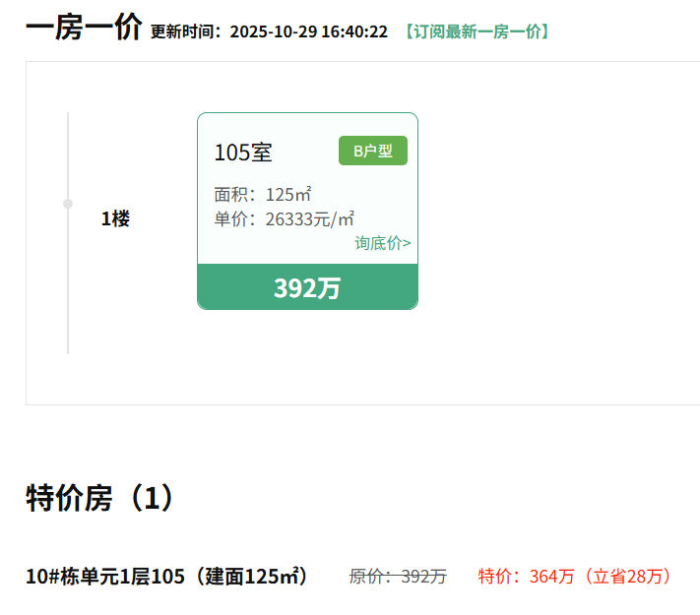This screenshot has width=700, height=615.
Task: Select the B户型 badge
Action: pos(373,151)
